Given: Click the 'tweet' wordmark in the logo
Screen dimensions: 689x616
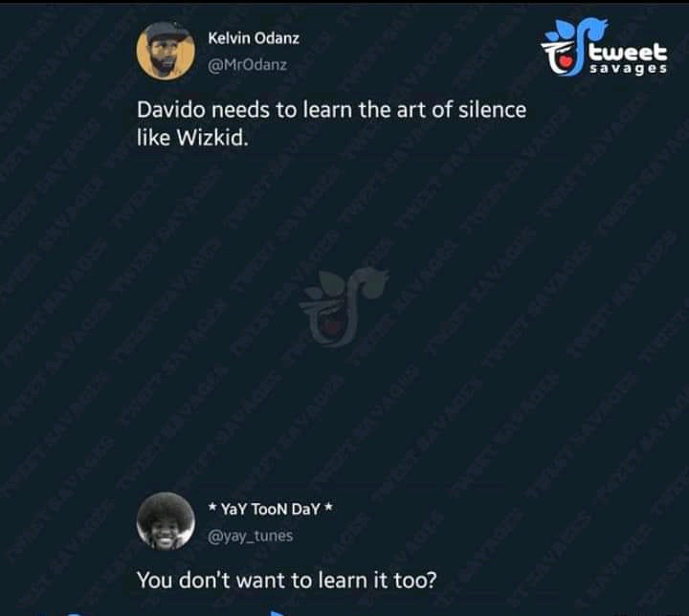Looking at the screenshot, I should tap(629, 51).
